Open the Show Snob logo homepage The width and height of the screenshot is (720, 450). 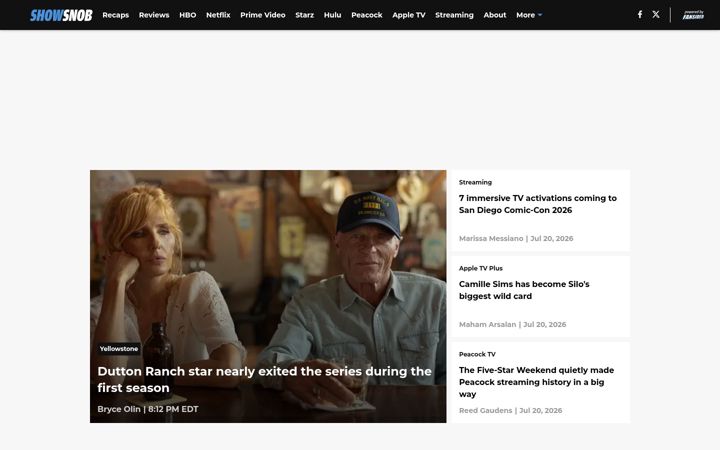[x=61, y=15]
